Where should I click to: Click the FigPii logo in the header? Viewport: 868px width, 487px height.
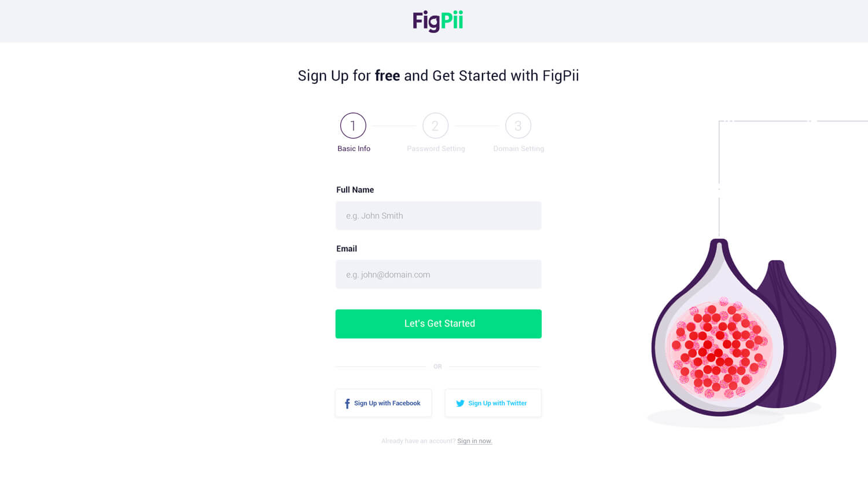[437, 21]
